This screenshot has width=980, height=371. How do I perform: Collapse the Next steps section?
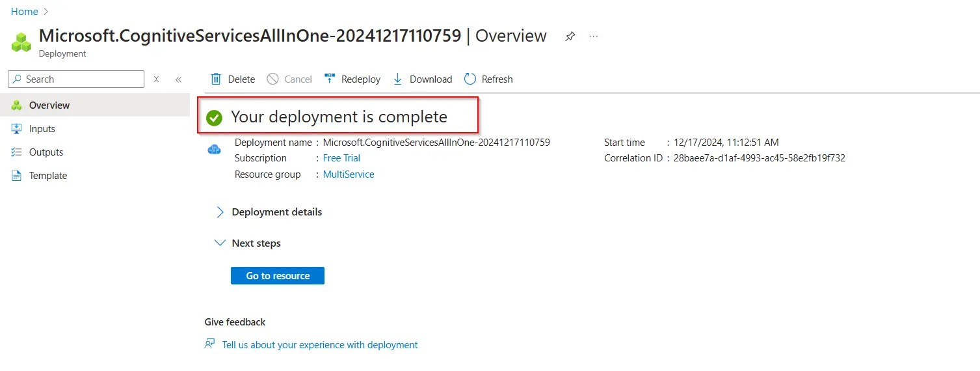[x=220, y=243]
